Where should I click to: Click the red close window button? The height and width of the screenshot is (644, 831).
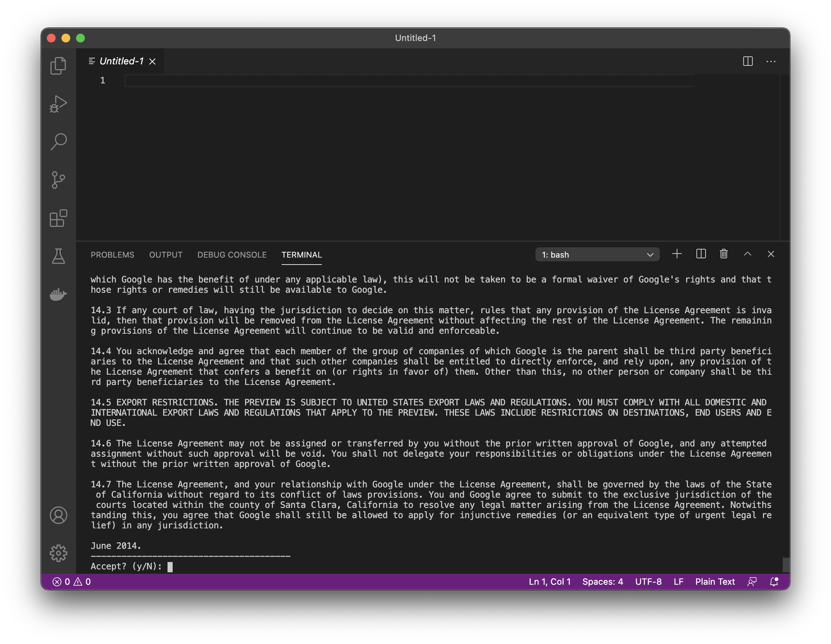[x=51, y=38]
